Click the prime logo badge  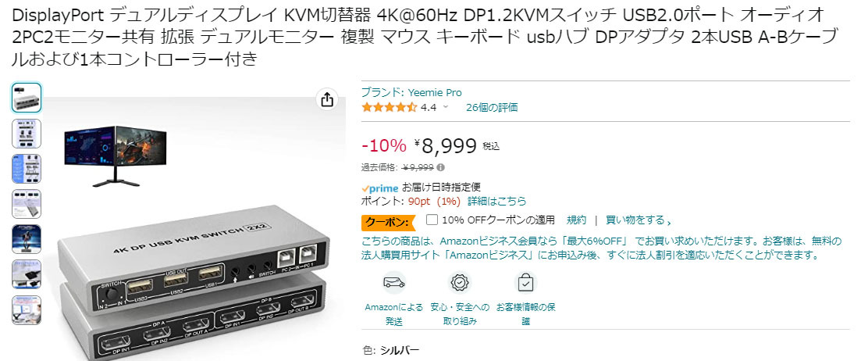click(x=379, y=188)
